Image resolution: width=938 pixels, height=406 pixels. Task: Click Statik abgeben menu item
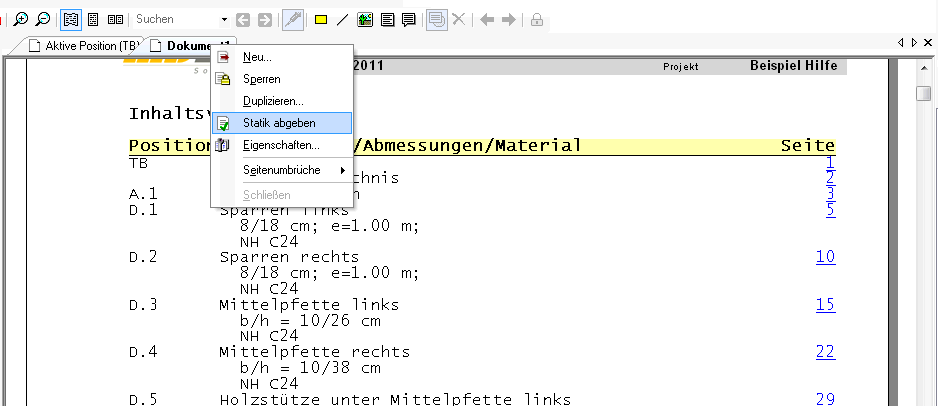[281, 123]
